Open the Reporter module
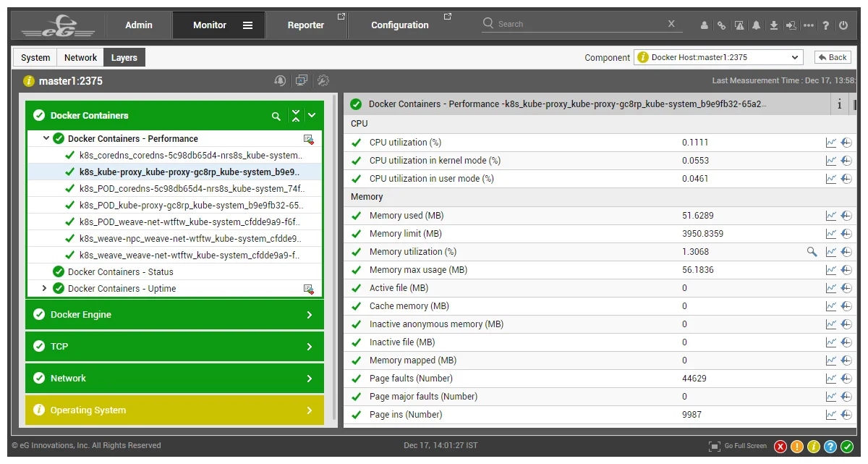This screenshot has height=464, width=868. tap(307, 25)
